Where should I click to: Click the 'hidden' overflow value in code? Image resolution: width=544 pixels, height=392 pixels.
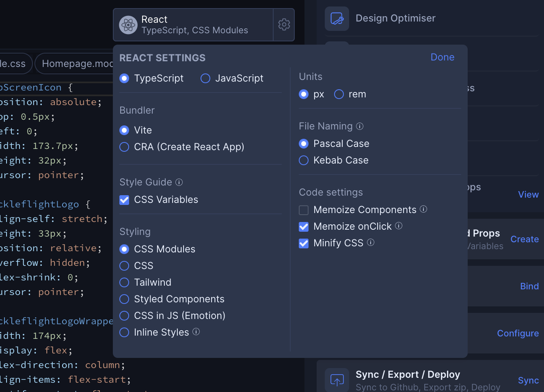[67, 263]
